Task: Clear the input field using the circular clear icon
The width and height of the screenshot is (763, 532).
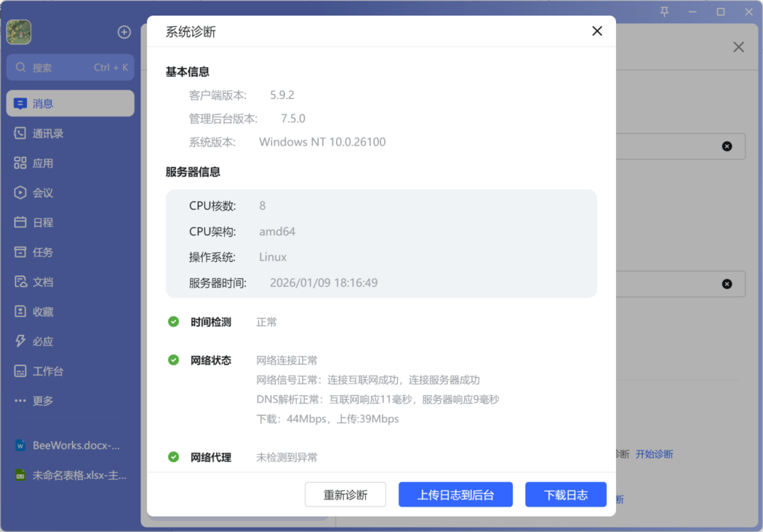Action: coord(727,146)
